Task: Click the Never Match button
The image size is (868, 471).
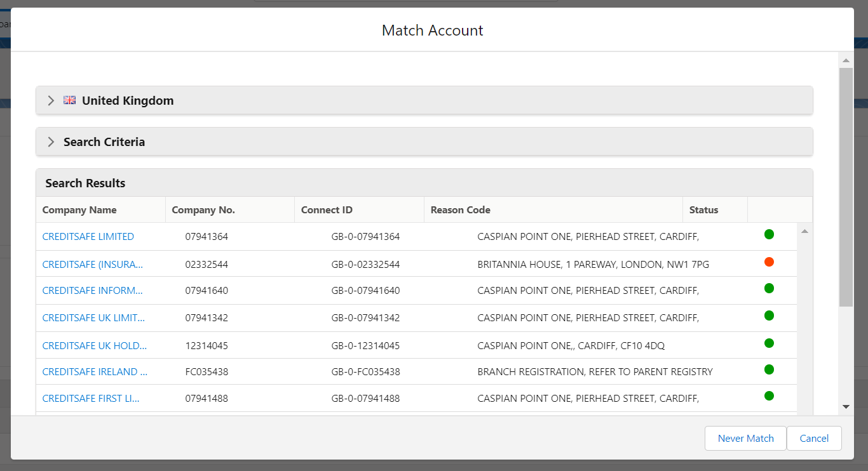Action: (x=745, y=438)
